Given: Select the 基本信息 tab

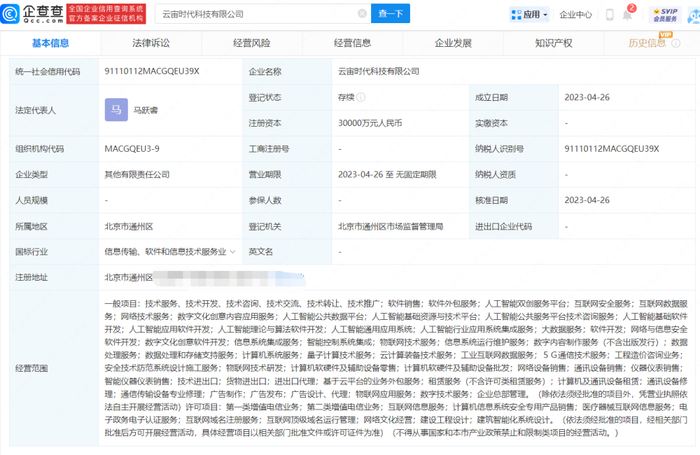Looking at the screenshot, I should pyautogui.click(x=50, y=43).
